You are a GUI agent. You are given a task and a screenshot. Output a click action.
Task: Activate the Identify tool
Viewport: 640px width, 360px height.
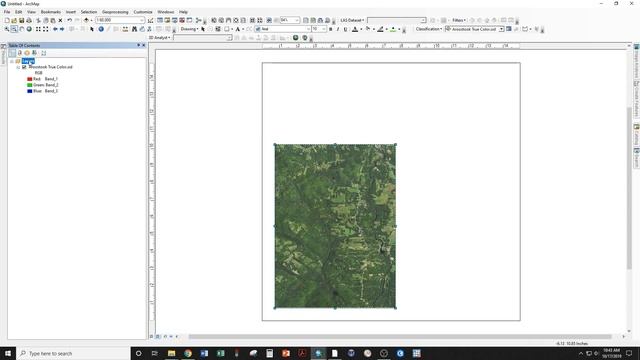pyautogui.click(x=101, y=29)
